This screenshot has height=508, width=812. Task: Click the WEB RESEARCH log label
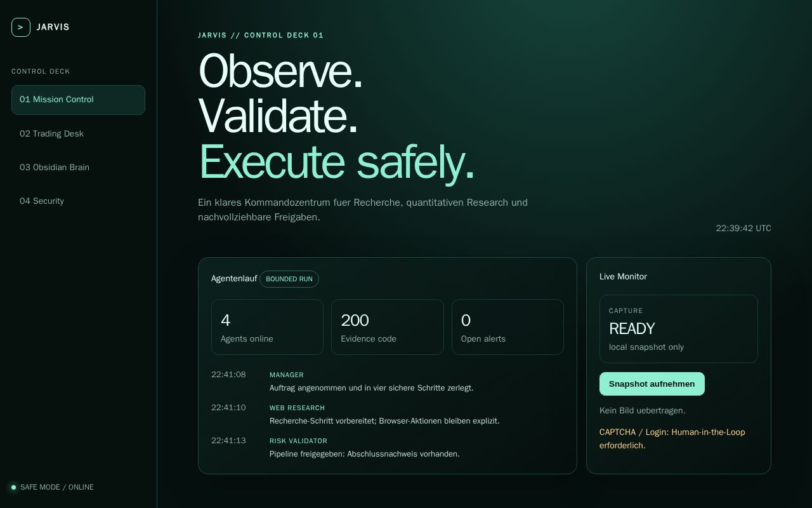click(297, 408)
